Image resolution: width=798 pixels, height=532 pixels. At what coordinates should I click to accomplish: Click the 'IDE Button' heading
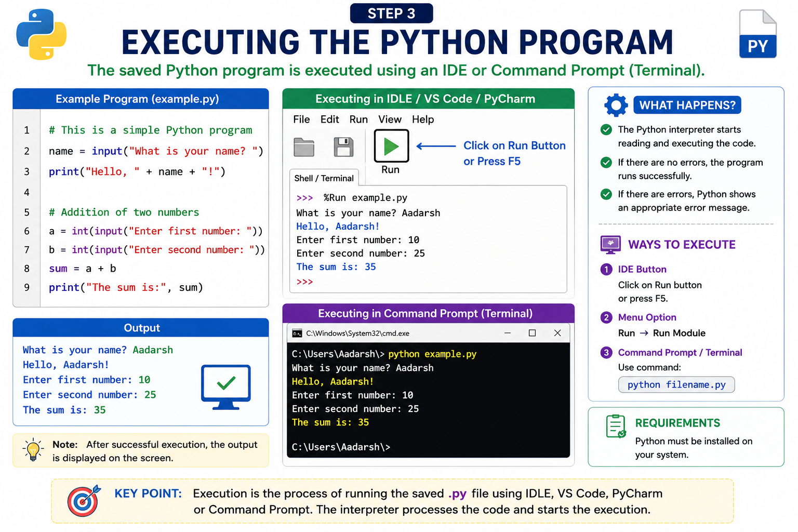click(x=642, y=269)
